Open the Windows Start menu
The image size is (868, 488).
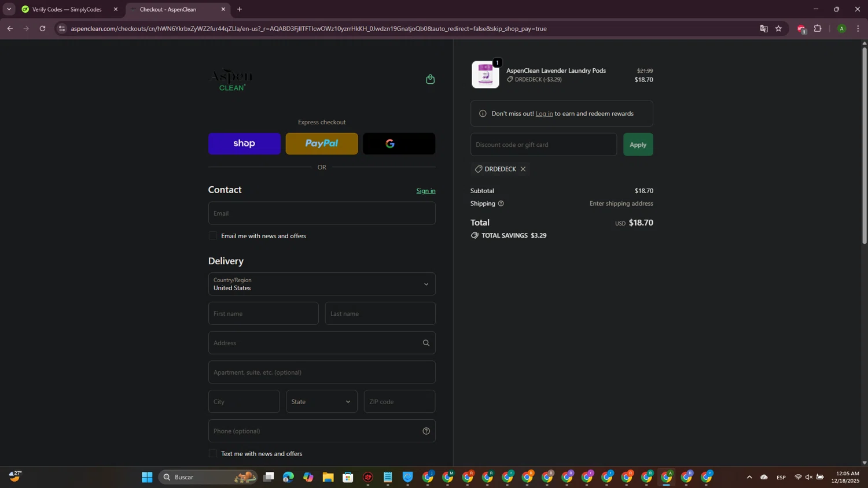[147, 477]
